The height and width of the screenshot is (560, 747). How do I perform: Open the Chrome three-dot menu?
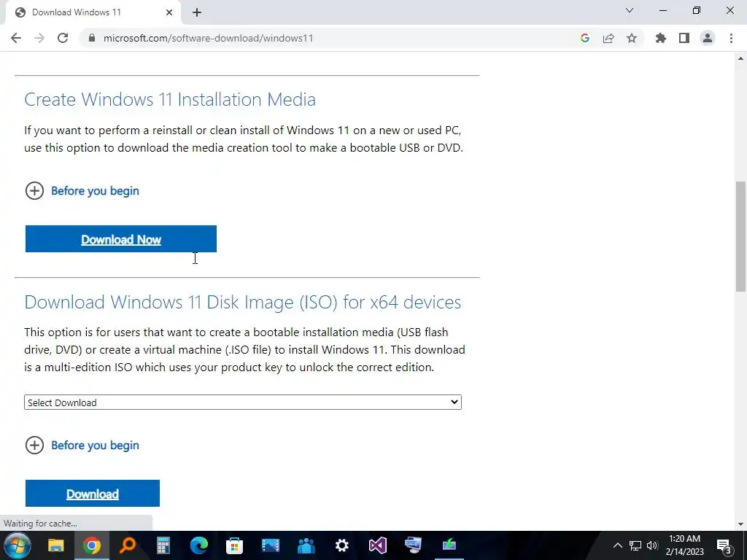(731, 38)
